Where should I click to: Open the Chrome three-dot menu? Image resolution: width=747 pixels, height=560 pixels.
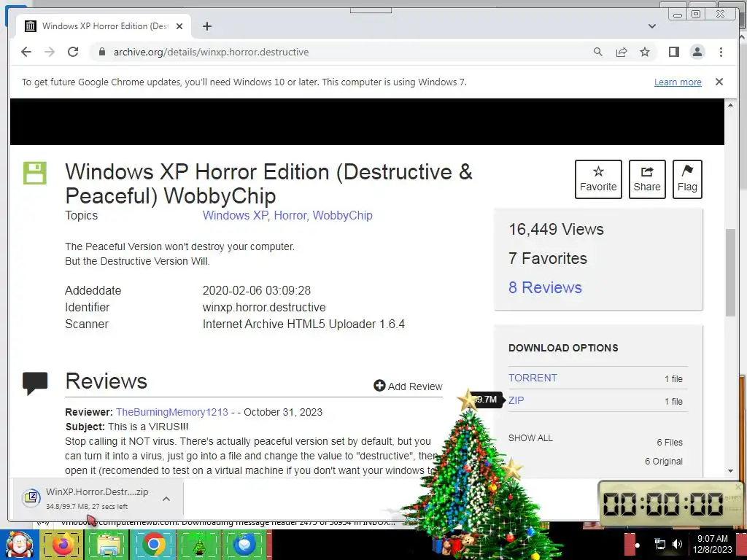(721, 52)
